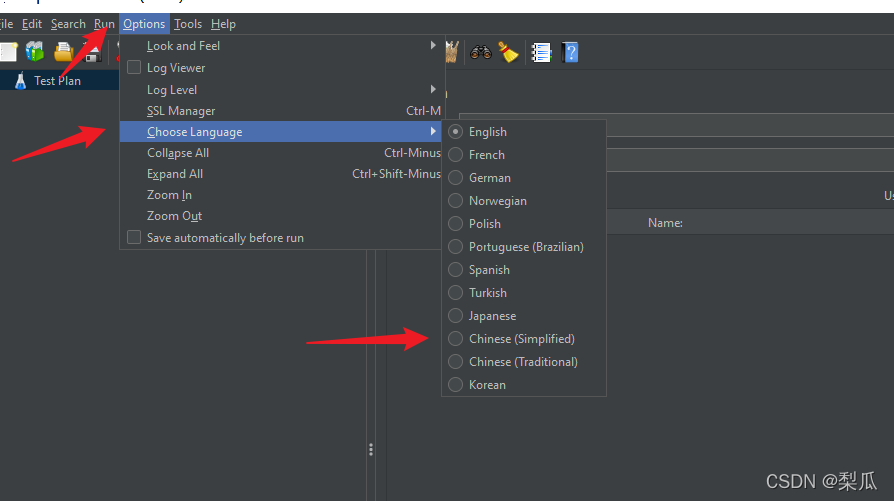Select the English language radio button
Screen dimensions: 894x501
455,132
